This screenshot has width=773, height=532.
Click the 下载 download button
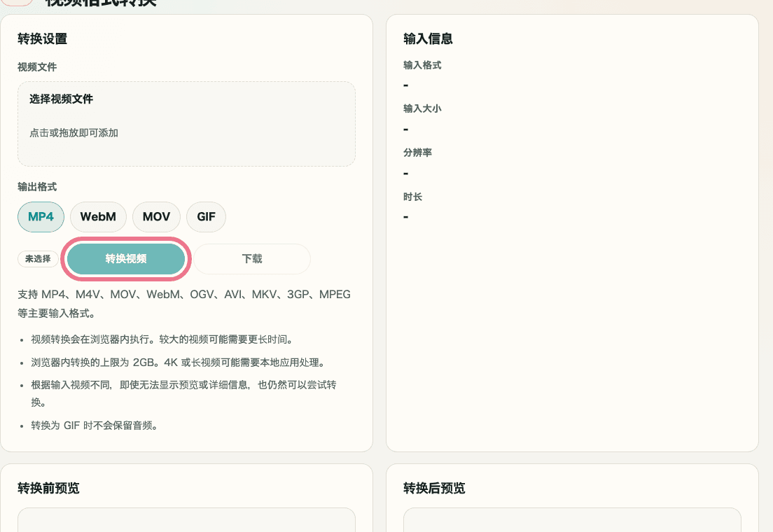tap(252, 258)
